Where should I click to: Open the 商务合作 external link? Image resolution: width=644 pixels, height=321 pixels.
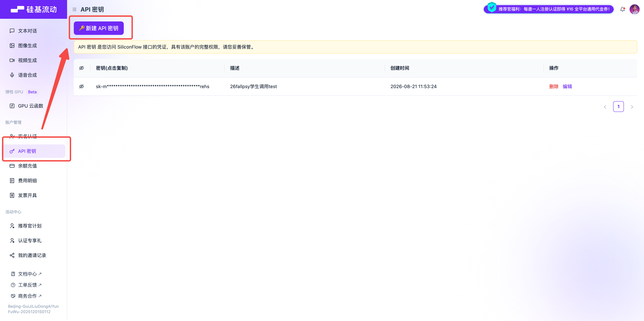30,296
